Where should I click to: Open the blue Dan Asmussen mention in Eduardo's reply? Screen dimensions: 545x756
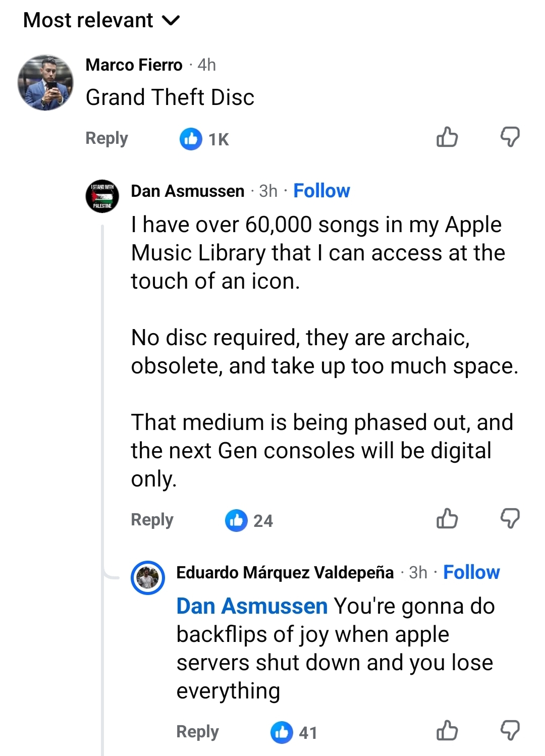tap(252, 606)
